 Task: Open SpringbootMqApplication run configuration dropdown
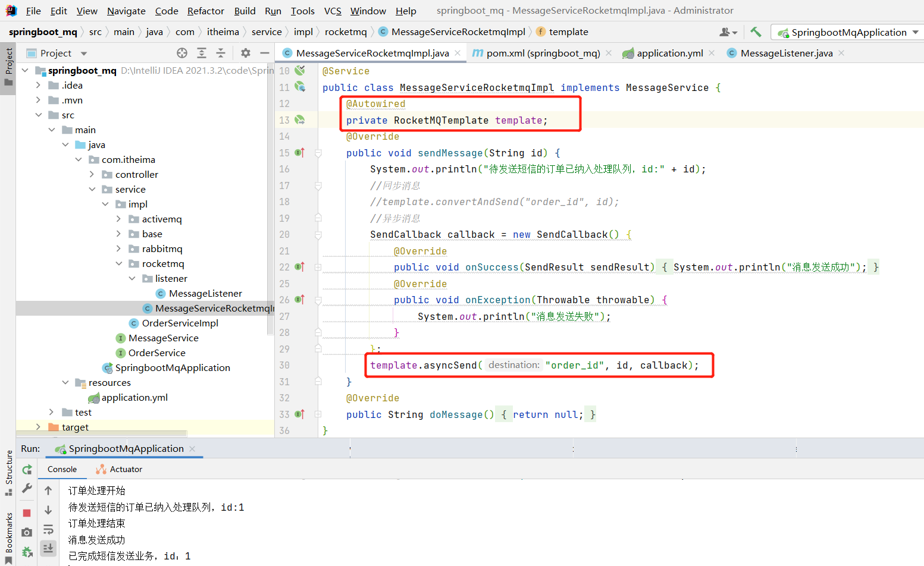(x=848, y=32)
